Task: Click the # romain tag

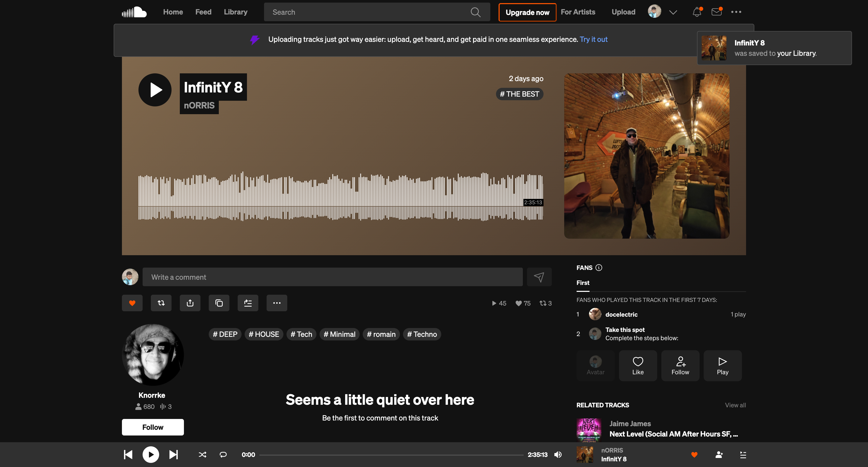Action: click(381, 334)
